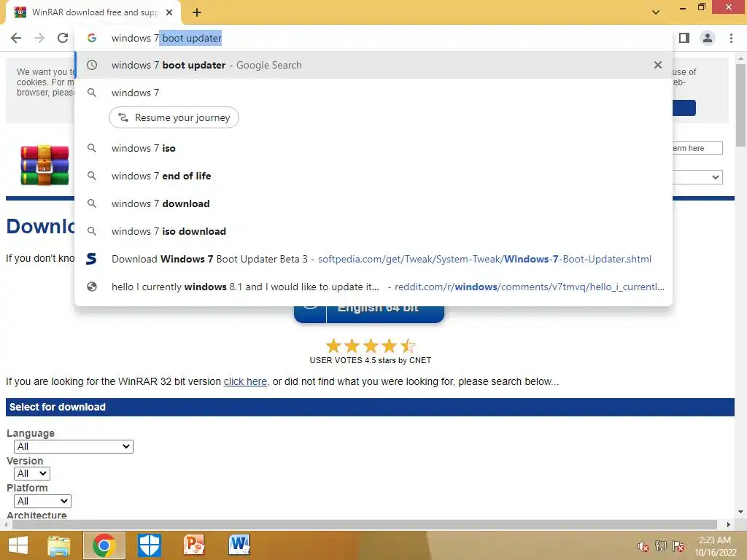Click the Chrome taskbar icon
The image size is (747, 560).
tap(104, 545)
